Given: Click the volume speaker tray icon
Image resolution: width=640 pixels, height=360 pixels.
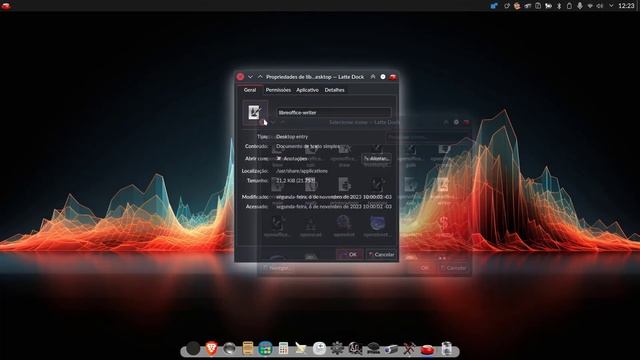Looking at the screenshot, I should tap(600, 6).
